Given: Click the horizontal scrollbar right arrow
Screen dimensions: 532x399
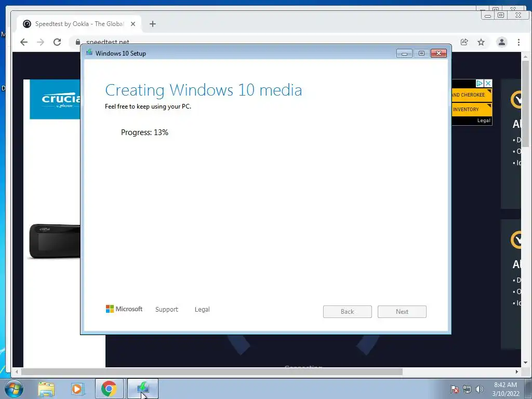Looking at the screenshot, I should coord(517,371).
